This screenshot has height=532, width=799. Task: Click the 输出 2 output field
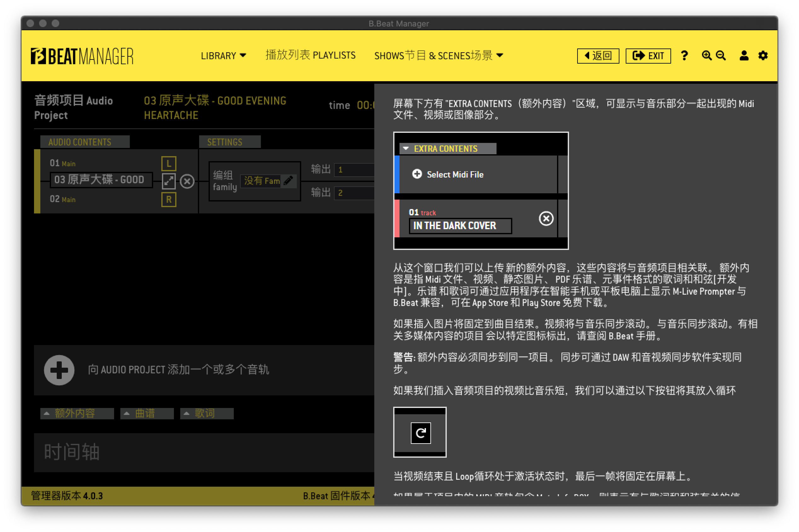(x=354, y=193)
